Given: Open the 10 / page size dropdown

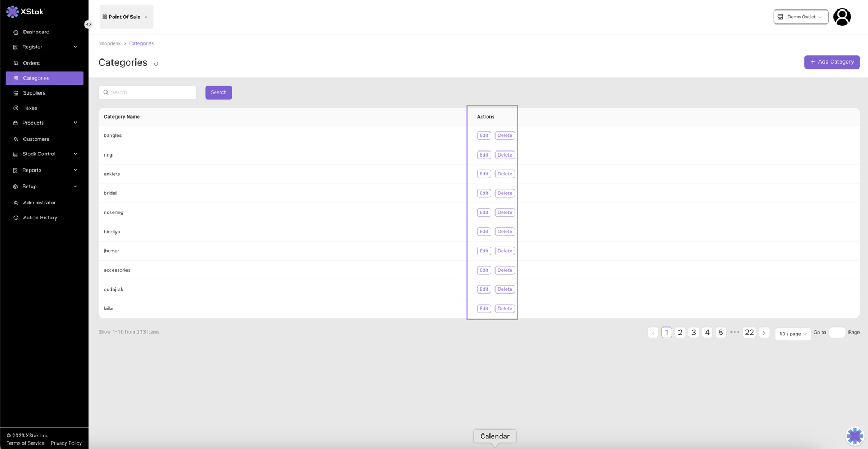Looking at the screenshot, I should (x=792, y=334).
